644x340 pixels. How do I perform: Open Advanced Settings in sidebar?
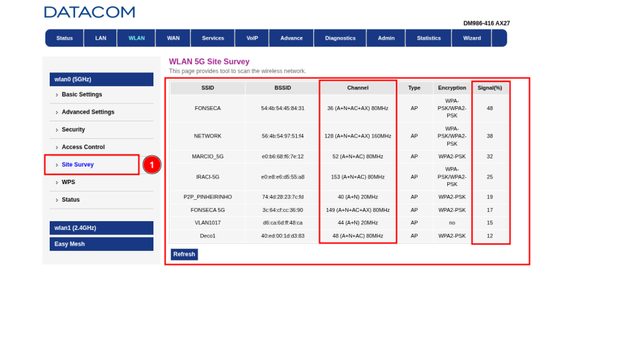88,112
